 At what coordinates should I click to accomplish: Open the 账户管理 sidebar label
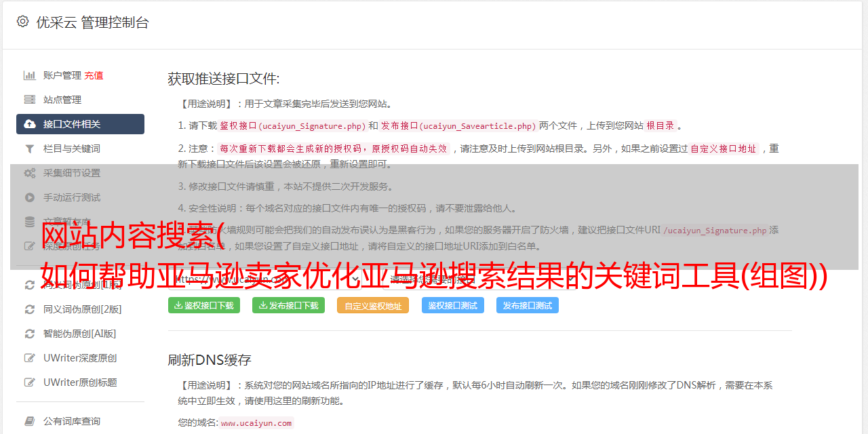(x=62, y=75)
